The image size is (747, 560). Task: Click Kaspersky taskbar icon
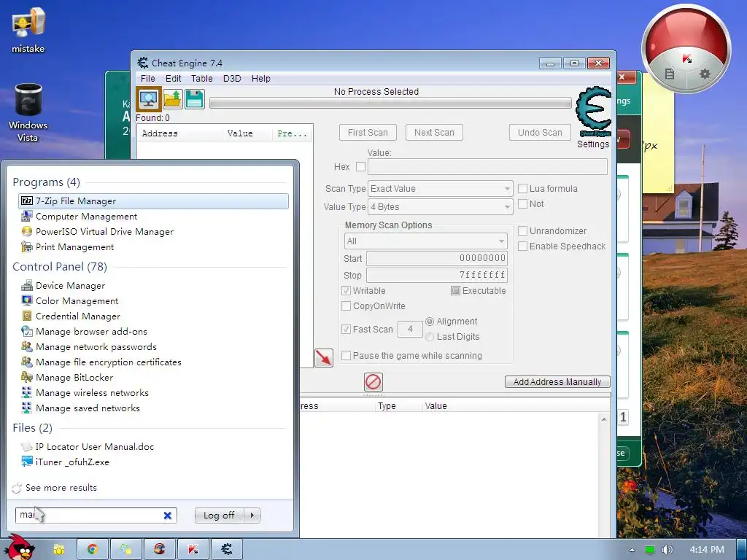(x=193, y=550)
